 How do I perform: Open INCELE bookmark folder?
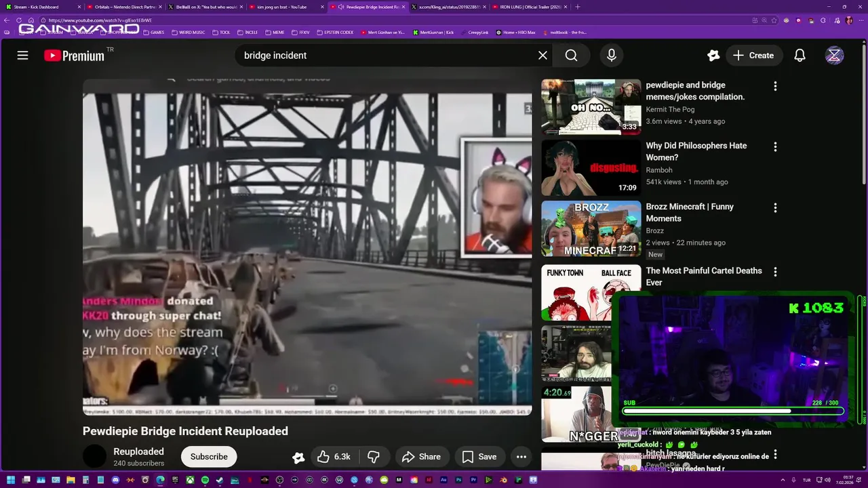(248, 33)
